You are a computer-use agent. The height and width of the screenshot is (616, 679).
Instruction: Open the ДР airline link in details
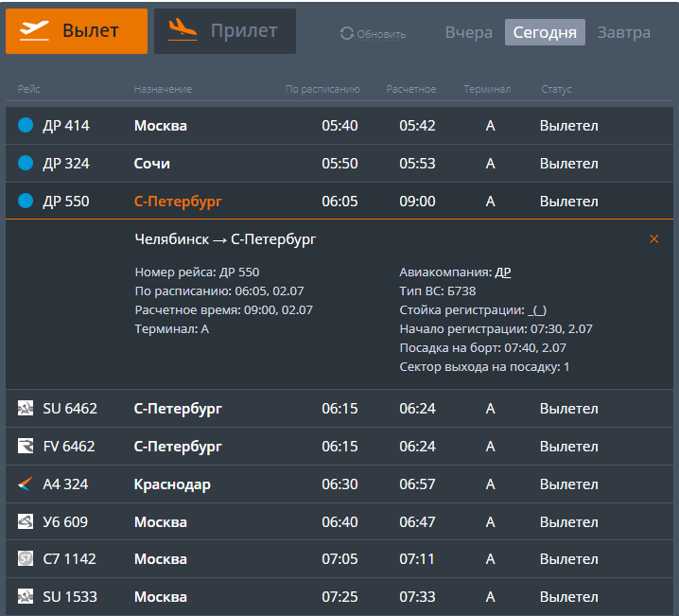pyautogui.click(x=503, y=273)
